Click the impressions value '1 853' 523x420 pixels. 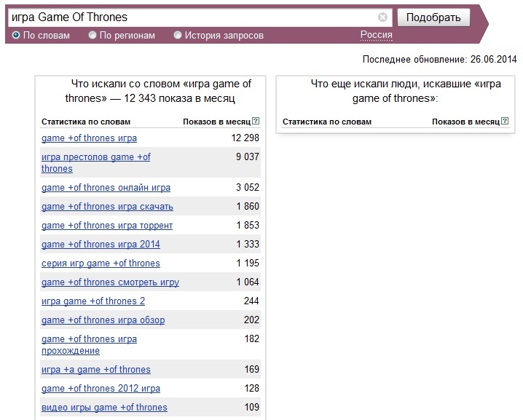248,226
